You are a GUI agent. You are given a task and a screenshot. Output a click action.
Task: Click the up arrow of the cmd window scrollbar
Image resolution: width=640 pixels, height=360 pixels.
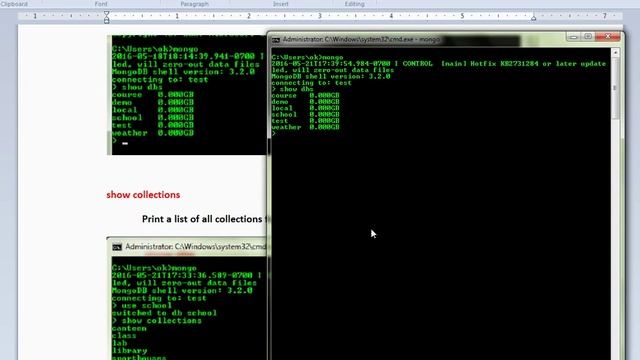615,53
